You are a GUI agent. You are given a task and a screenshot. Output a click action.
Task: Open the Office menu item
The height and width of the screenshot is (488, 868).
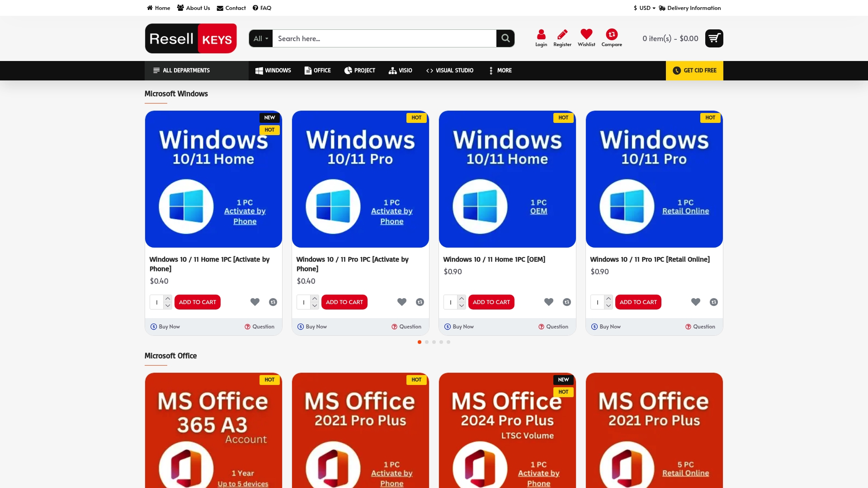(317, 70)
